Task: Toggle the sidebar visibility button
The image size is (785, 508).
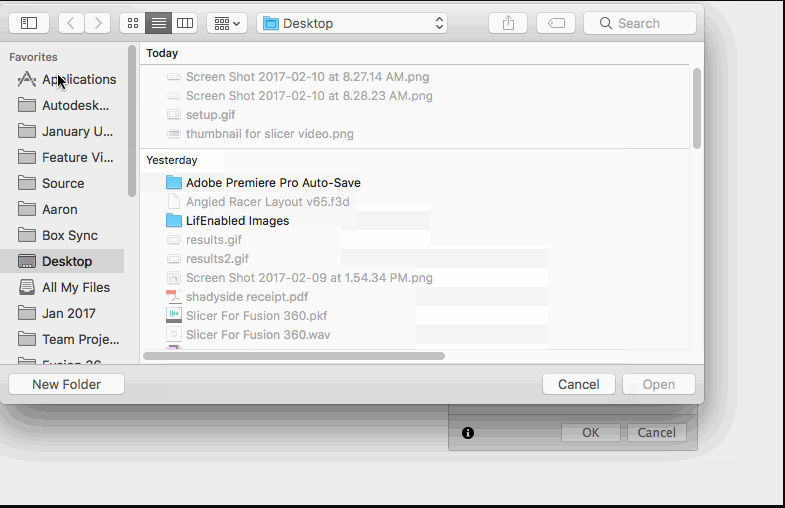Action: coord(29,23)
